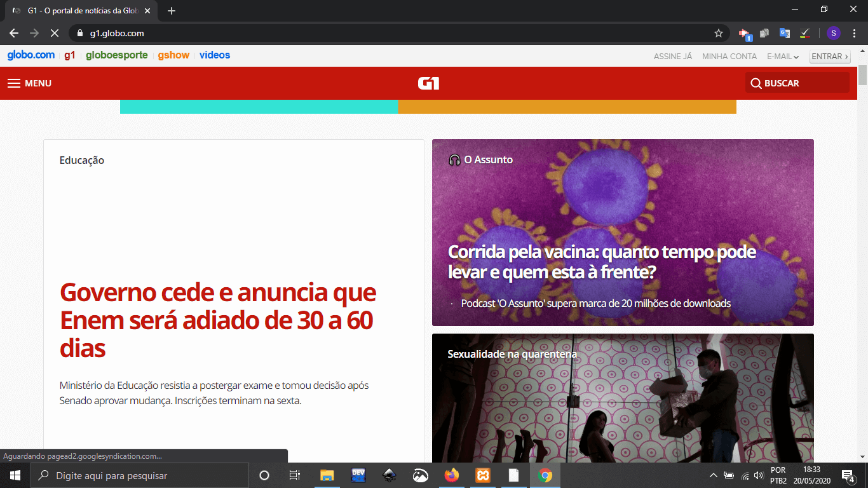Click the G1 logo in red header

point(428,83)
